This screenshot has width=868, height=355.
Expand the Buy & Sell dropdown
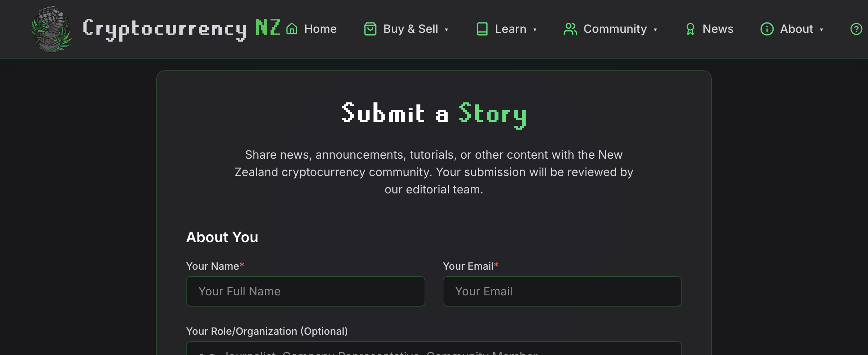tap(447, 30)
